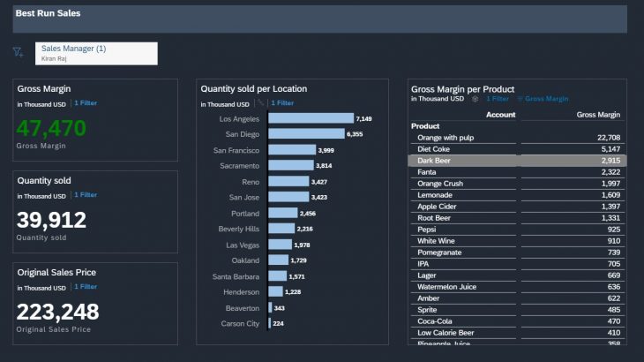Click the Gross Margin column header in table
This screenshot has width=644, height=362.
pos(598,115)
